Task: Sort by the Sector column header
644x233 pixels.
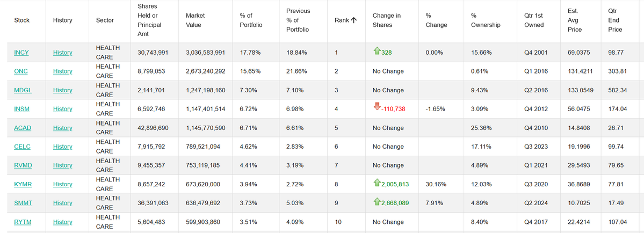Action: pyautogui.click(x=105, y=20)
